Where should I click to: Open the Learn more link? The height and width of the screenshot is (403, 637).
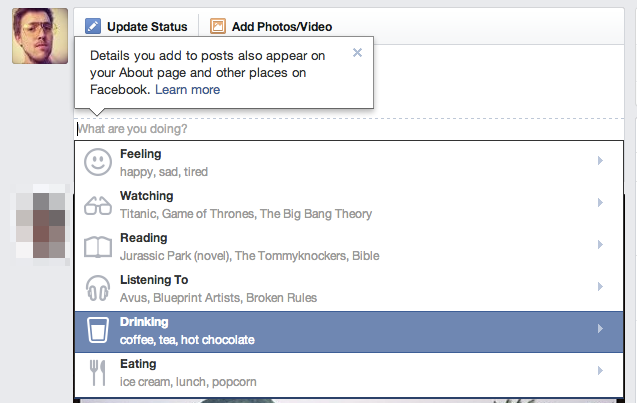pos(187,89)
